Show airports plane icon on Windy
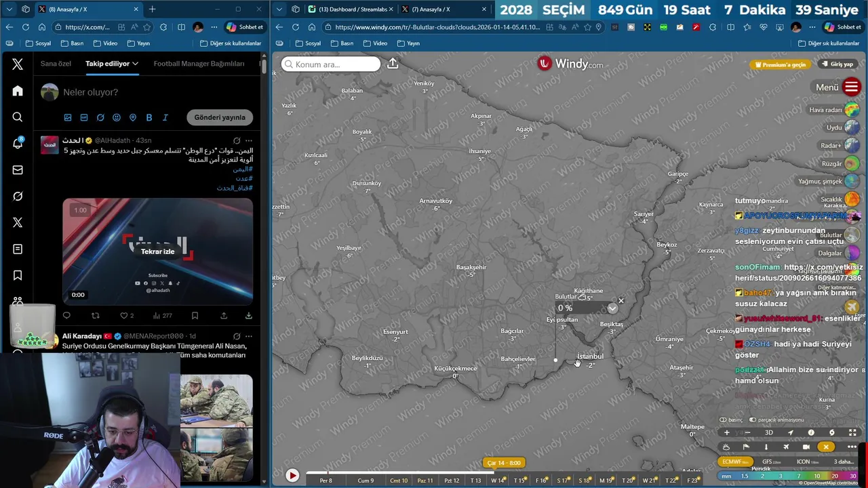868x488 pixels. pyautogui.click(x=786, y=447)
